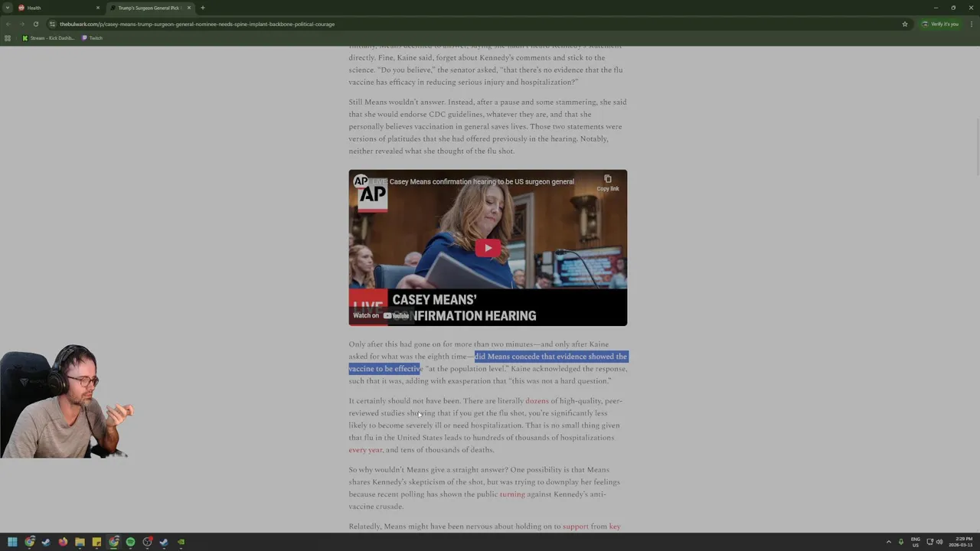Open the AP channel logo on video

coord(361,181)
